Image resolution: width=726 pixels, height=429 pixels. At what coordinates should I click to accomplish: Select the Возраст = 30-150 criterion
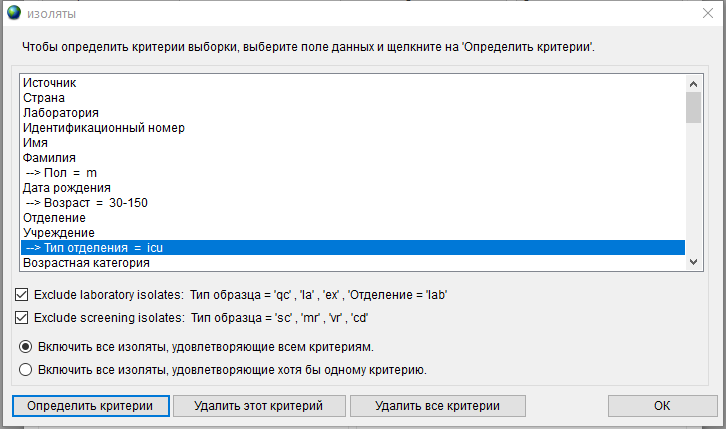(x=353, y=203)
